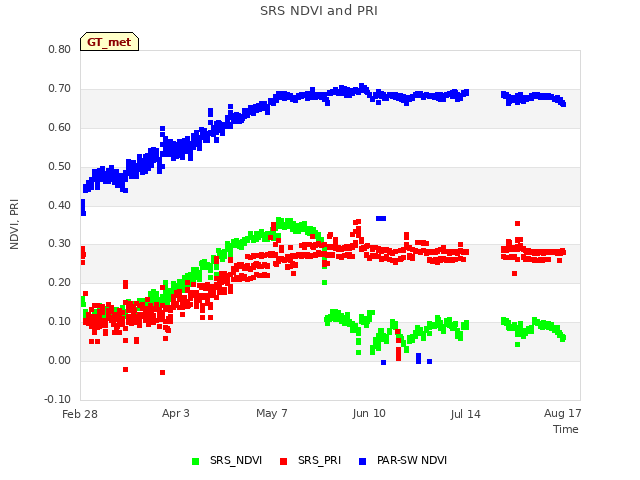Image resolution: width=640 pixels, height=480 pixels.
Task: Click the 0.50 y-axis tick label
Action: tap(60, 167)
